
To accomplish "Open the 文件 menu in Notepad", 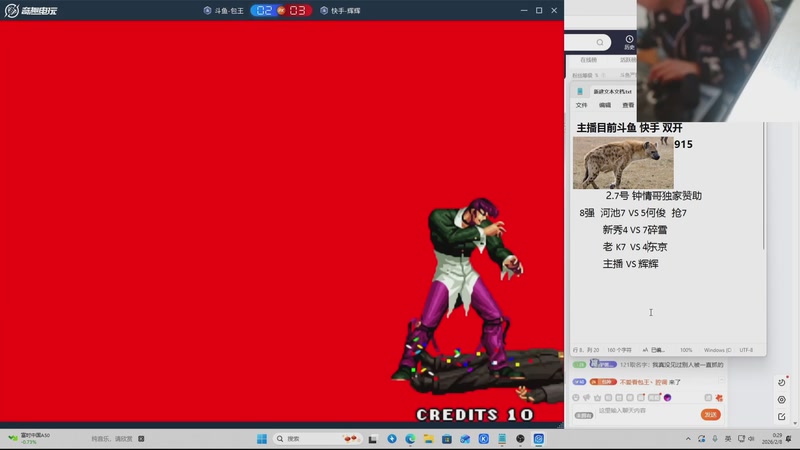I will coord(582,105).
